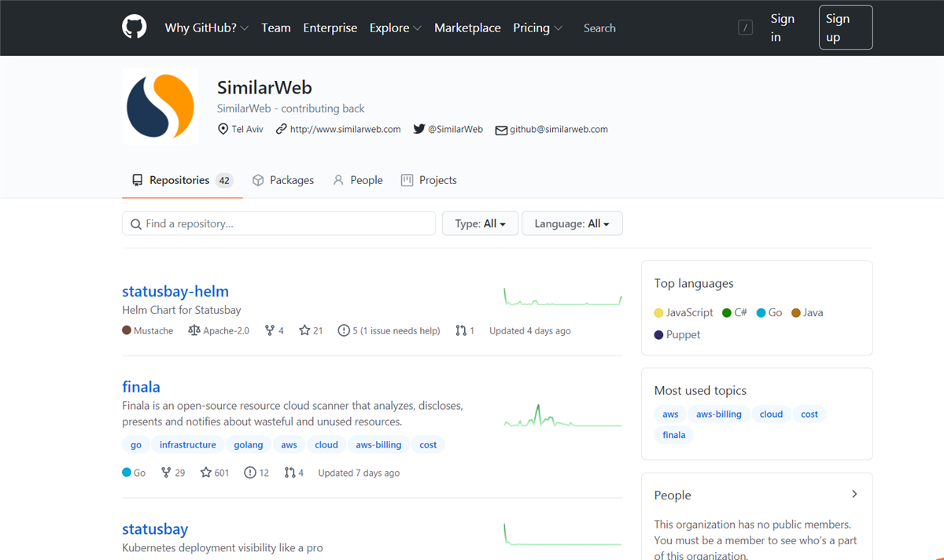This screenshot has height=560, width=944.
Task: Click the issues icon for finala
Action: click(250, 473)
